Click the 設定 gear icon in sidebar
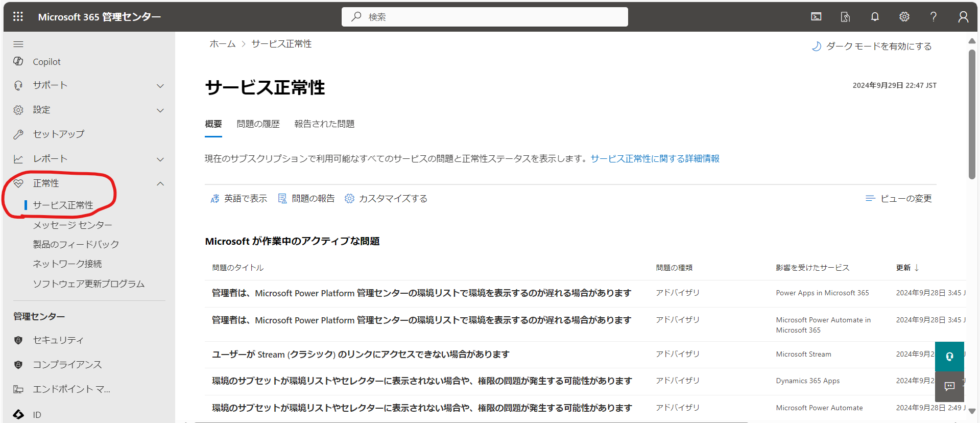 pos(18,110)
